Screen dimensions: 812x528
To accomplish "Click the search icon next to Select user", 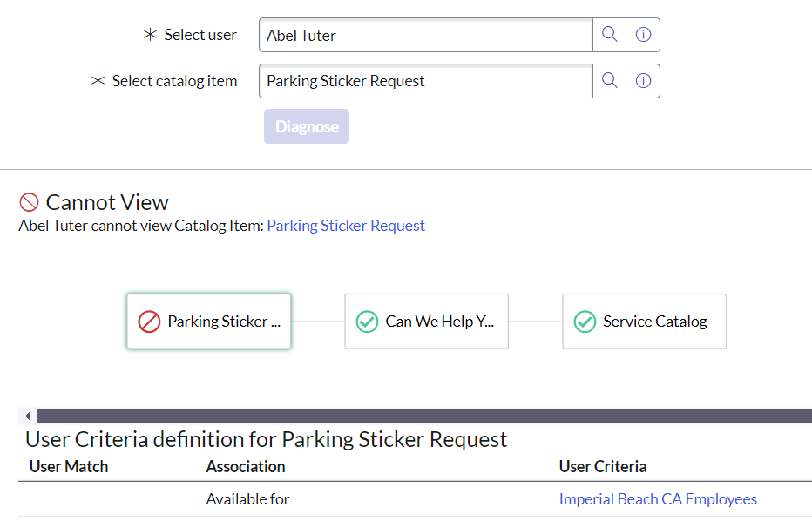I will pos(610,35).
